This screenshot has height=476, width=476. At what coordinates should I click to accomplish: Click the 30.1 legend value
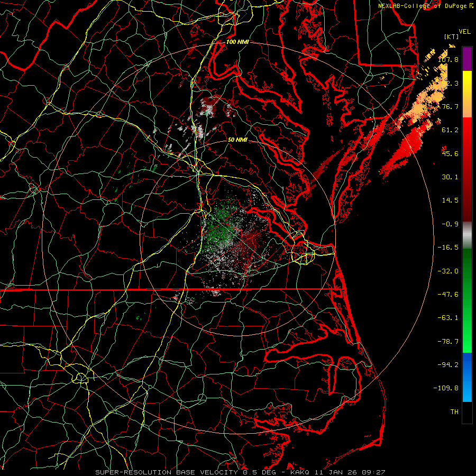(x=450, y=177)
